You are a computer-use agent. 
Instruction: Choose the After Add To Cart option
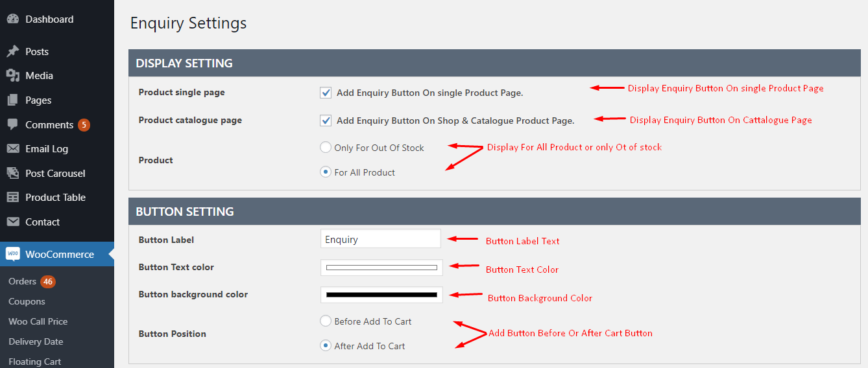point(326,346)
